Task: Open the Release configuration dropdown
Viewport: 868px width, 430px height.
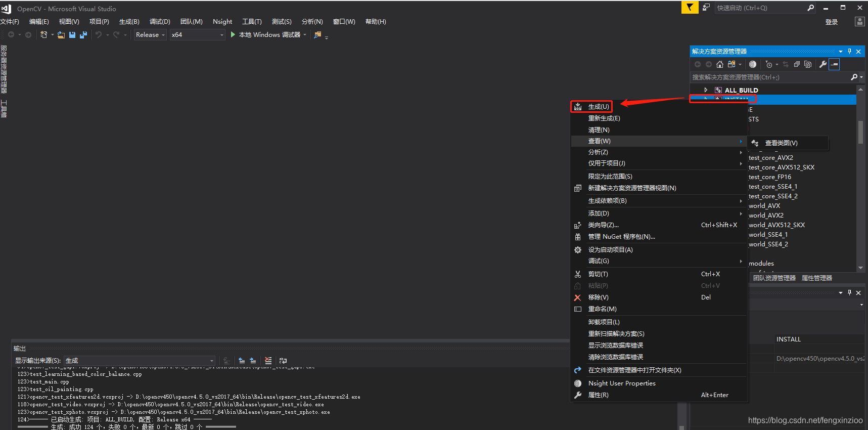Action: coord(150,35)
